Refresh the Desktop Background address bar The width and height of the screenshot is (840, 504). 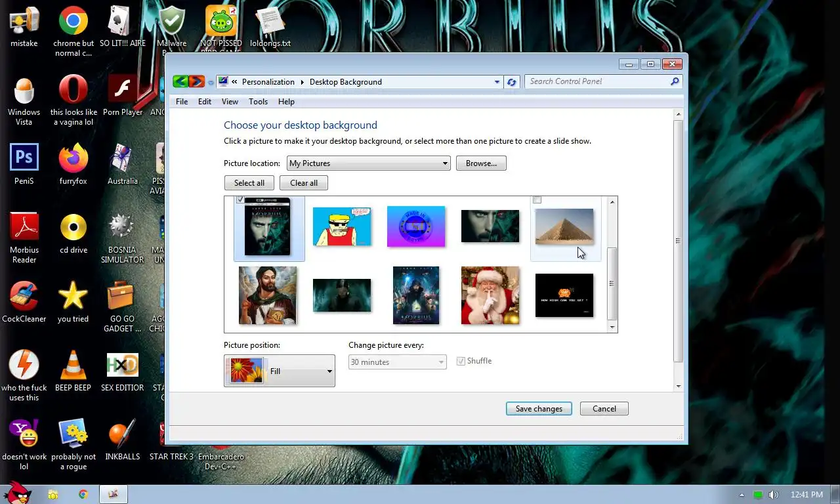(x=512, y=82)
